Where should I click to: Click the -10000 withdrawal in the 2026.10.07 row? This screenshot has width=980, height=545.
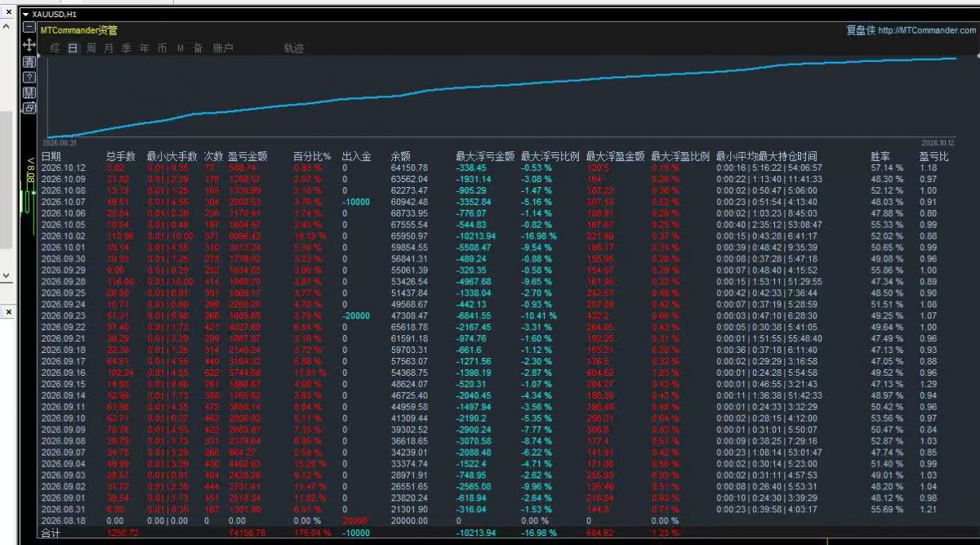pos(356,202)
